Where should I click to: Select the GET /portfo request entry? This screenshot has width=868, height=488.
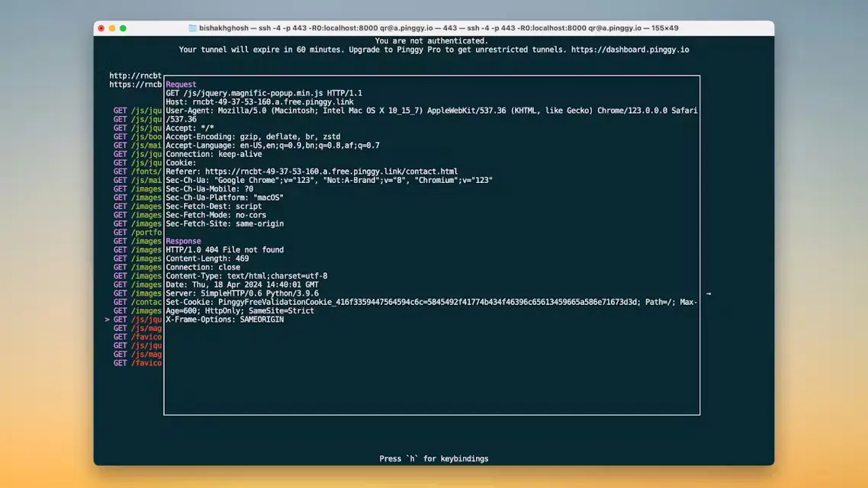[136, 232]
